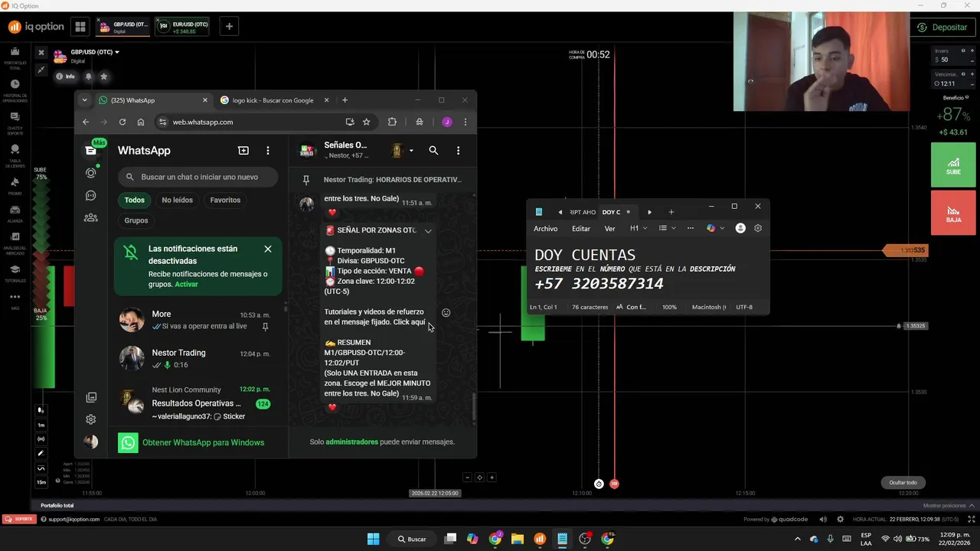Click the WhatsApp search chat field
This screenshot has width=980, height=551.
point(198,177)
